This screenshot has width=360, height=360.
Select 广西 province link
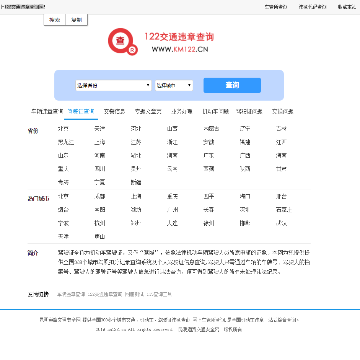coord(245,156)
